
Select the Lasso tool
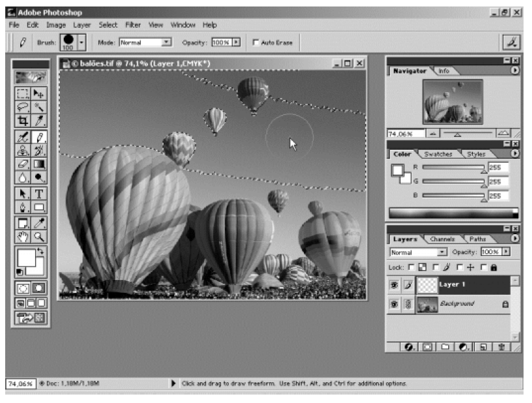click(x=23, y=108)
